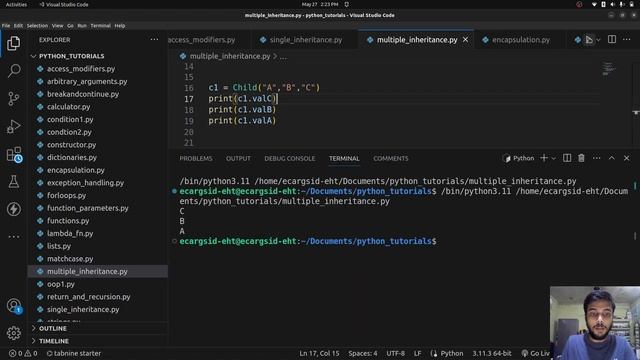Switch to access_modifiers.py tab
This screenshot has height=360, width=640.
coord(202,40)
